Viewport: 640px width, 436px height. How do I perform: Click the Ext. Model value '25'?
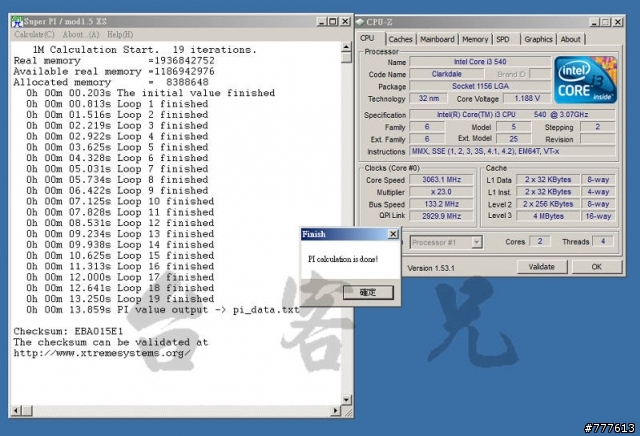(513, 139)
